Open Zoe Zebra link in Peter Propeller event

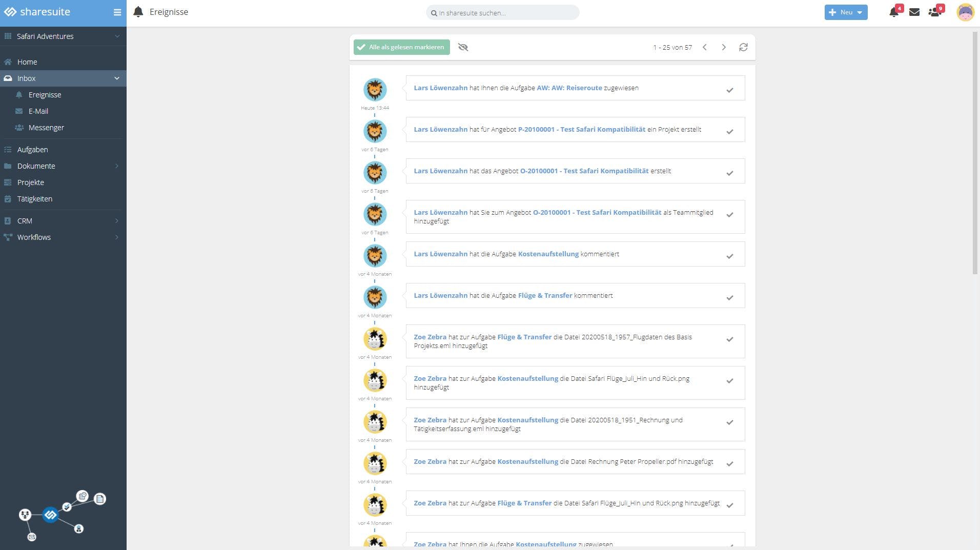[430, 462]
